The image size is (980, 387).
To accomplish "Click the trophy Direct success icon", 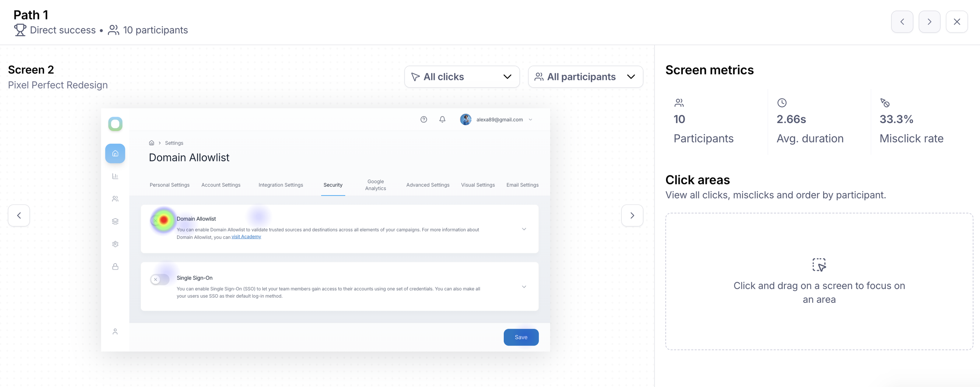I will [x=20, y=30].
